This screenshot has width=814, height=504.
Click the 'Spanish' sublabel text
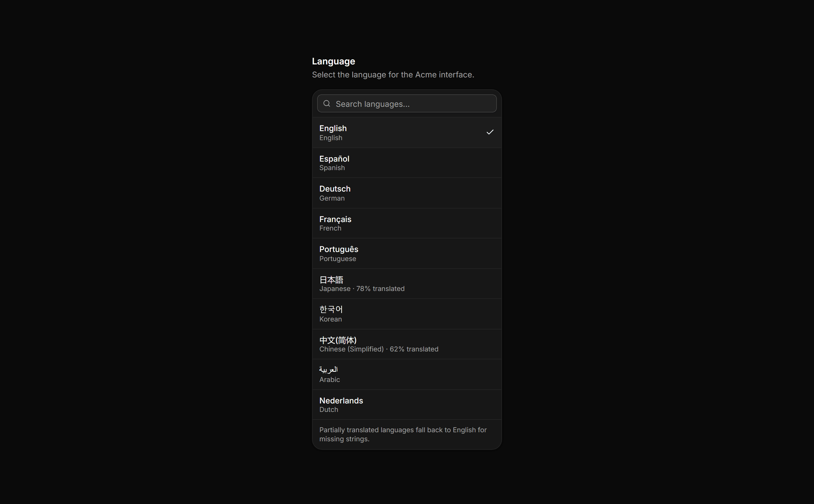click(x=332, y=168)
